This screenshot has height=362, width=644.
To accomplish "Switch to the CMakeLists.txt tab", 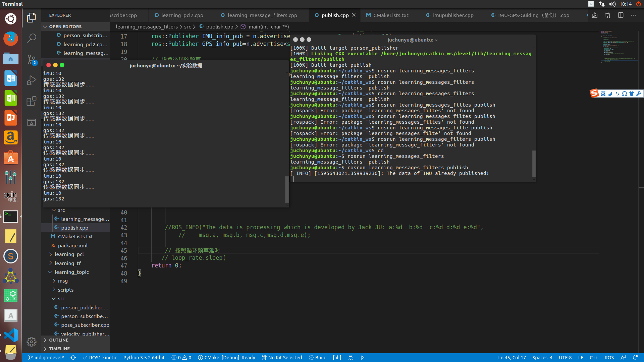I will (x=390, y=15).
